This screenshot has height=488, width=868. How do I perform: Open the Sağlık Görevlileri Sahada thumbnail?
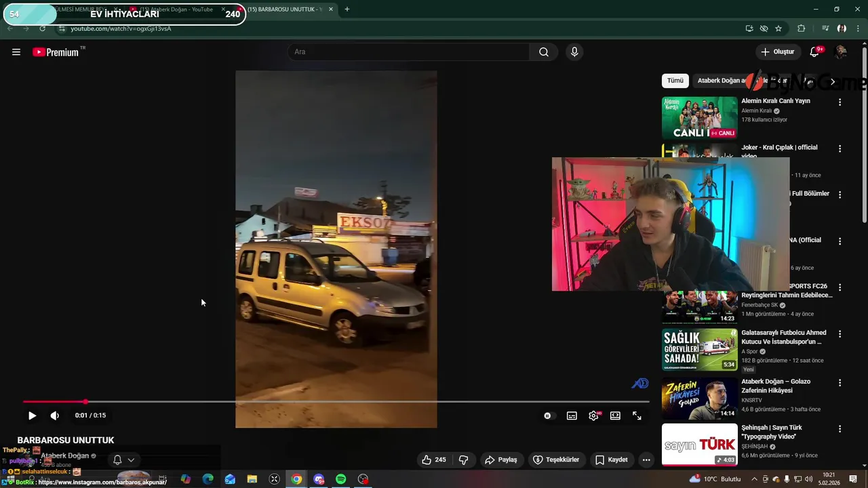(699, 350)
